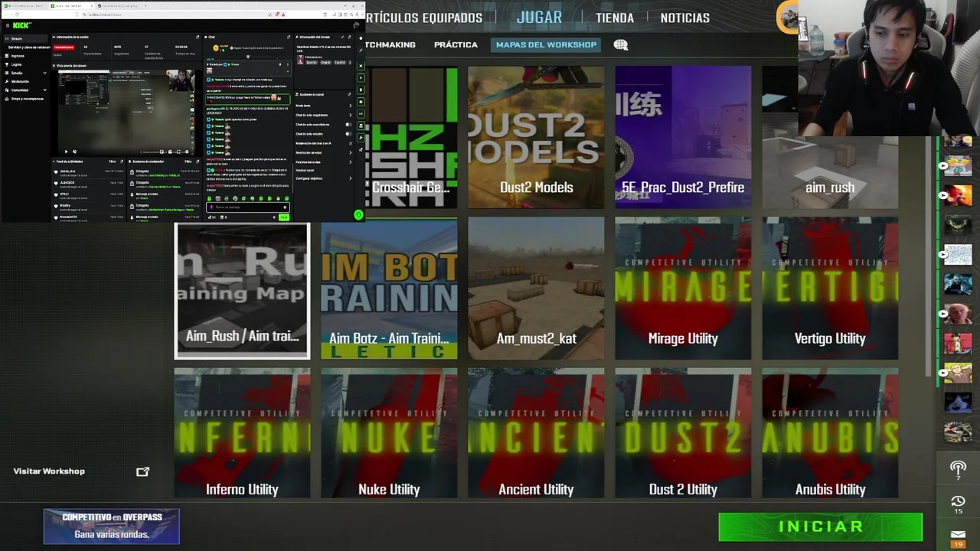Expand Palabras baneadas arrow
The width and height of the screenshot is (980, 551).
tap(351, 162)
